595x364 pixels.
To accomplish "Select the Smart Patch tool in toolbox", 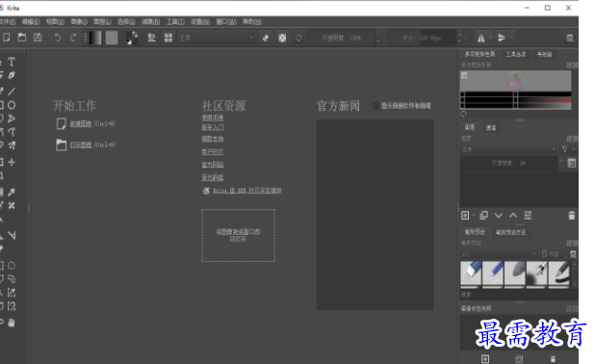I will (12, 206).
